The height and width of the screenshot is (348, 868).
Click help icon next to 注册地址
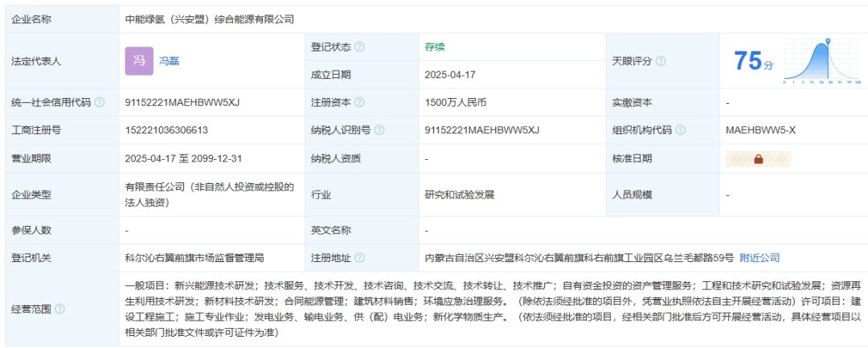359,258
